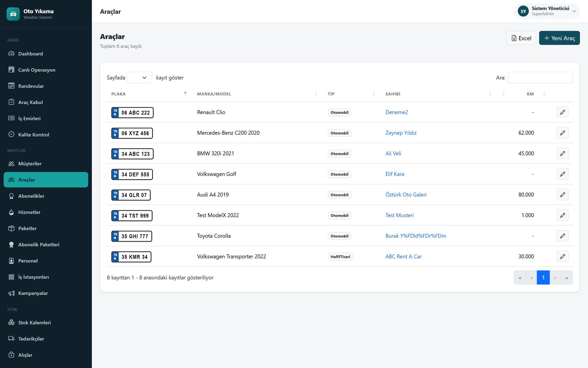Viewport: 588px width, 368px height.
Task: Edit the 34 TST 999 vehicle entry
Action: [562, 215]
